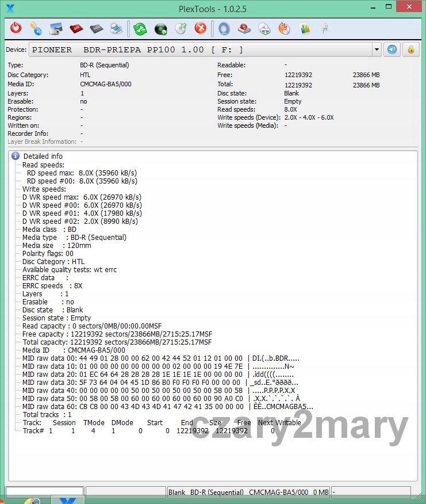This screenshot has height=504, width=426.
Task: Collapse the Detailed info tree node
Action: tap(16, 156)
